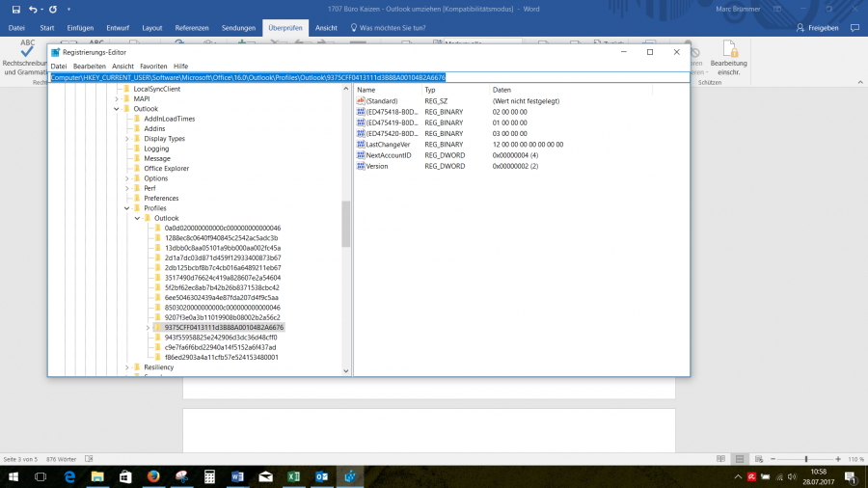The width and height of the screenshot is (868, 488).
Task: Switch to the Einfügen ribbon tab
Action: [80, 28]
